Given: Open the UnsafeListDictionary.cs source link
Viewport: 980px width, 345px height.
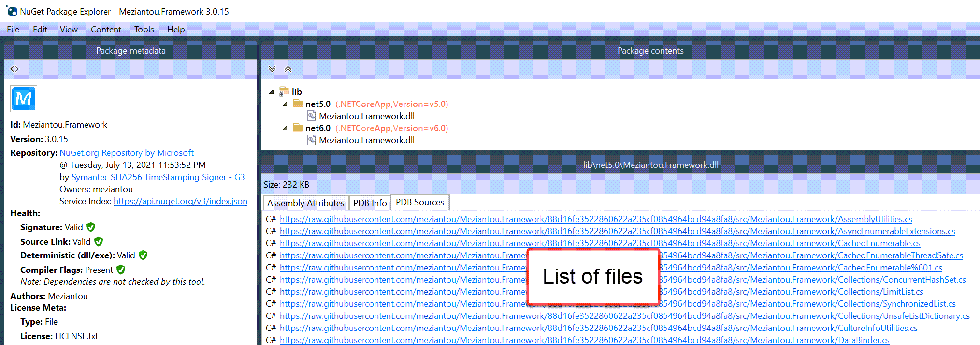Looking at the screenshot, I should [x=625, y=316].
